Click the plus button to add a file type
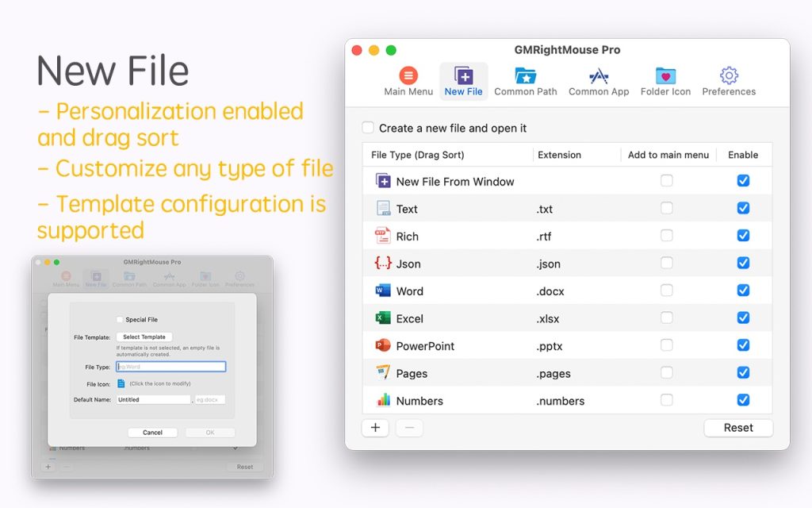Image resolution: width=812 pixels, height=508 pixels. pos(374,428)
